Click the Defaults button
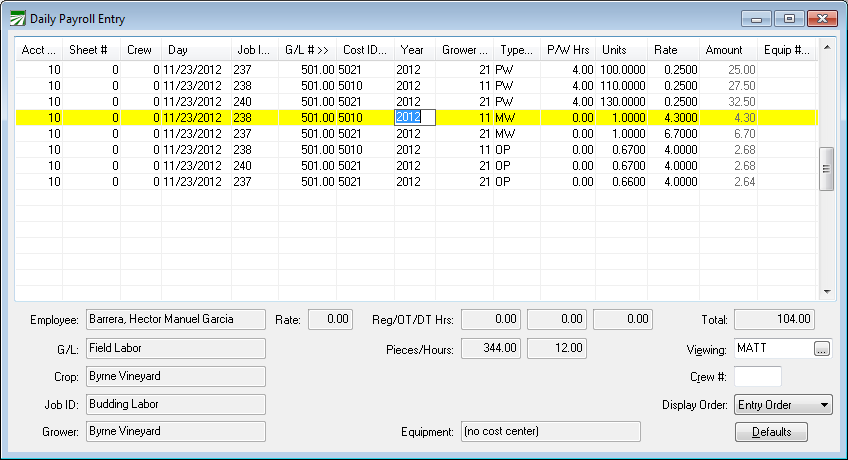 click(x=771, y=432)
